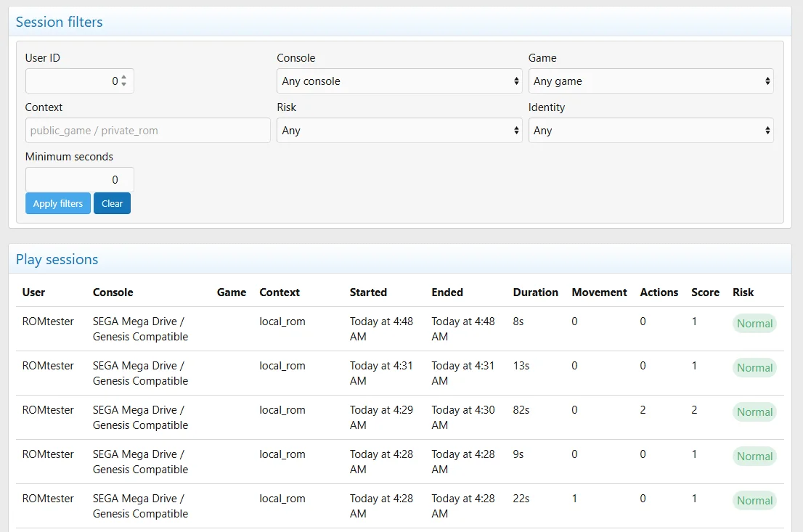Click SEGA Mega Drive console in the 13s row
Screen dimensions: 803x532
(140, 373)
